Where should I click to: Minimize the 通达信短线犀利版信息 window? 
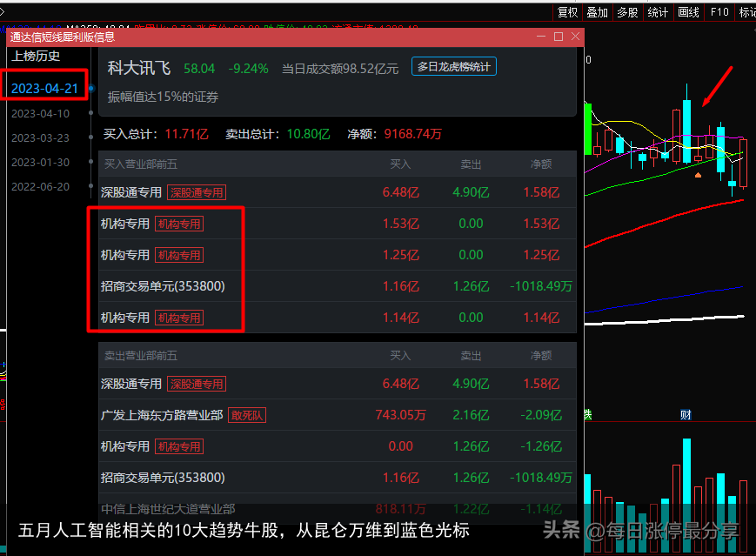[541, 37]
